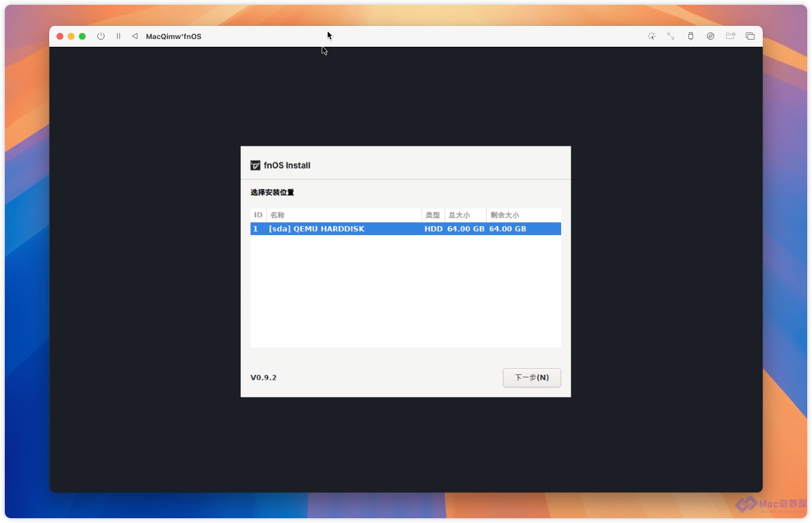Click the restart triangle icon in toolbar

(134, 36)
